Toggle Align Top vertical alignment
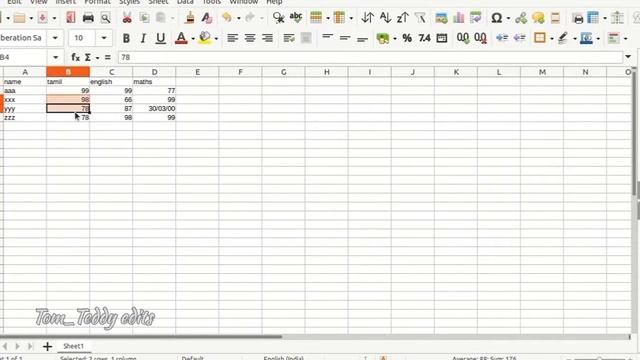Viewport: 640px width, 360px height. pyautogui.click(x=327, y=38)
